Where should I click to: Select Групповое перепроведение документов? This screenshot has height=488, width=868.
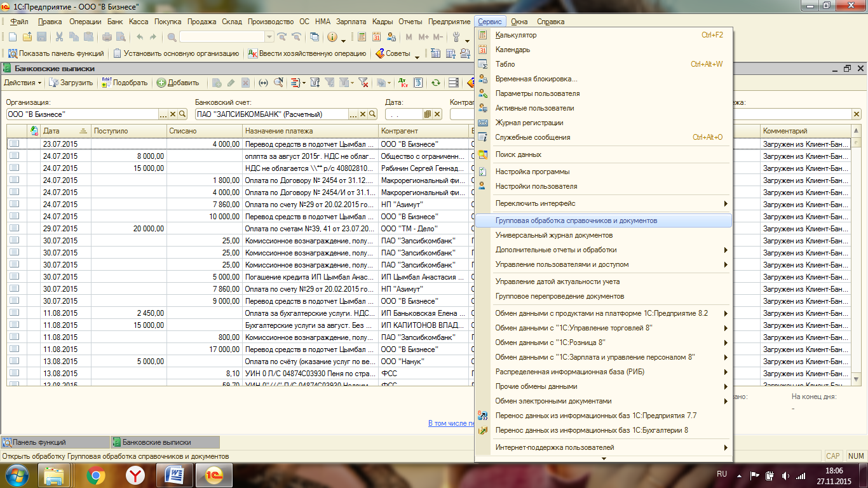click(x=604, y=296)
